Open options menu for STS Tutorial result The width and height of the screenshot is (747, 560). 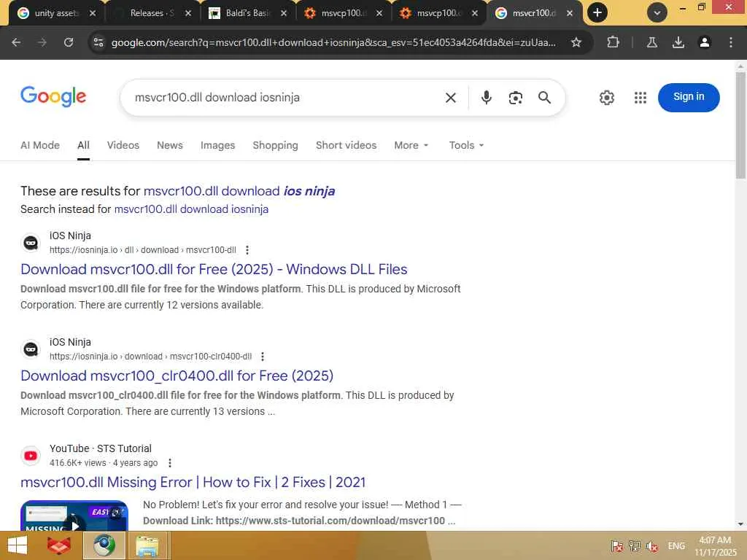tap(170, 463)
